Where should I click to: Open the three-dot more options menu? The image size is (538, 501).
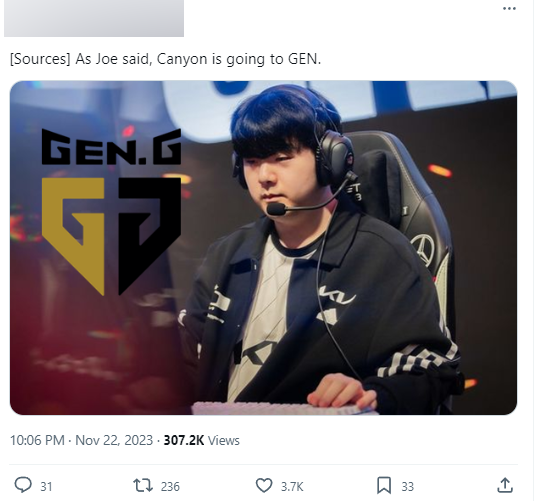509,9
